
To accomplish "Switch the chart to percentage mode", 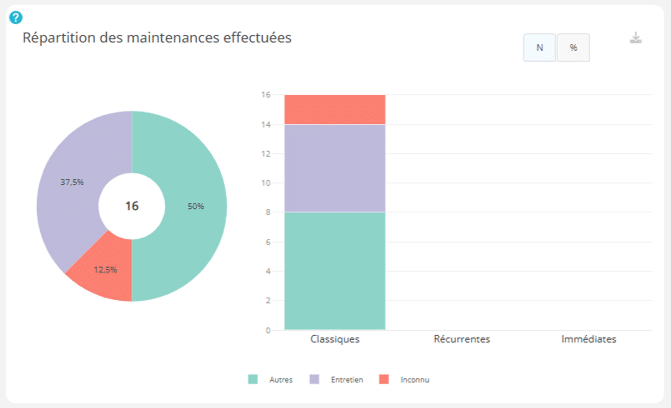I will pos(573,48).
